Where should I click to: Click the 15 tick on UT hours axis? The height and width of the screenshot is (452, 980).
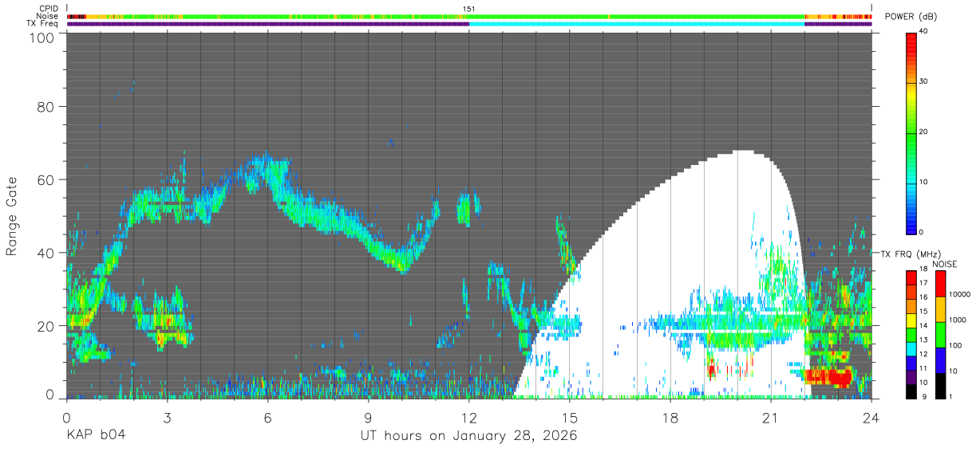(x=570, y=417)
